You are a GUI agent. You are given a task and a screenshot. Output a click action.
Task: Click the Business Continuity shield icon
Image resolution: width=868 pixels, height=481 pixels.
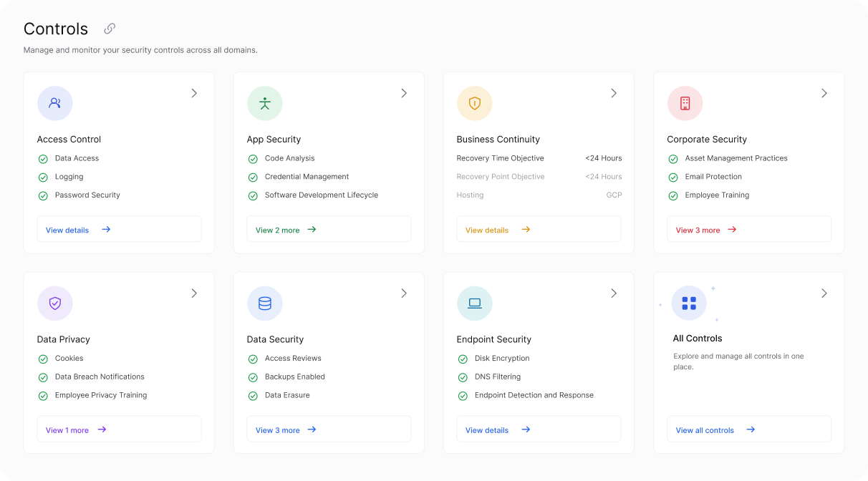tap(475, 103)
